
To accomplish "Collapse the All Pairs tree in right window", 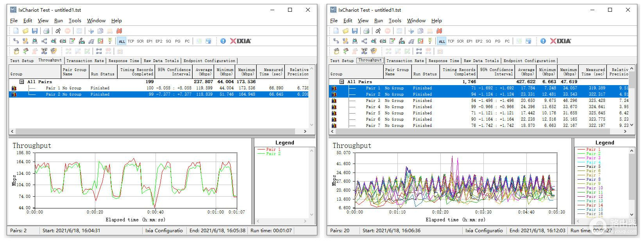I will coord(342,82).
